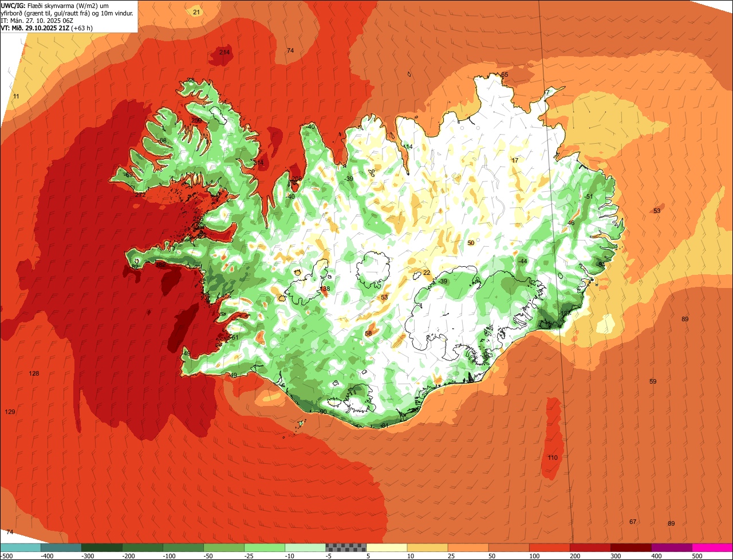Click the teal -500 to -400 legend swatch

(x=21, y=548)
